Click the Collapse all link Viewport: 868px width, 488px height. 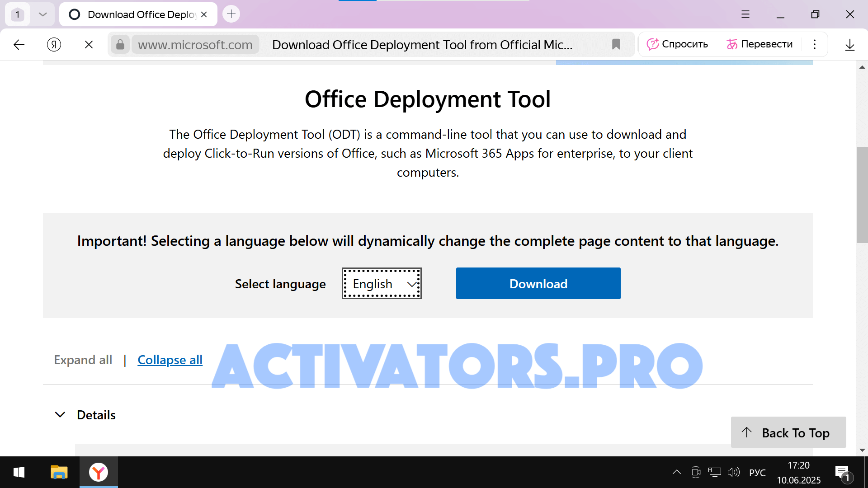(170, 360)
